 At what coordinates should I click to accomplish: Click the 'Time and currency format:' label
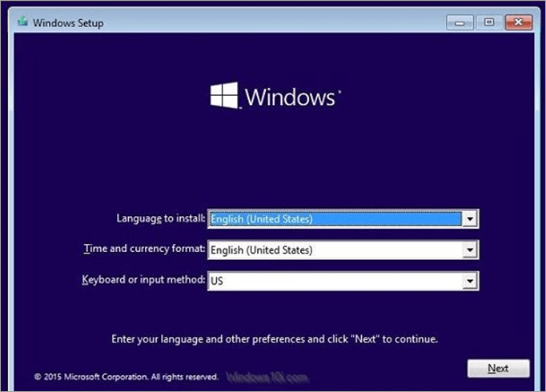[145, 249]
